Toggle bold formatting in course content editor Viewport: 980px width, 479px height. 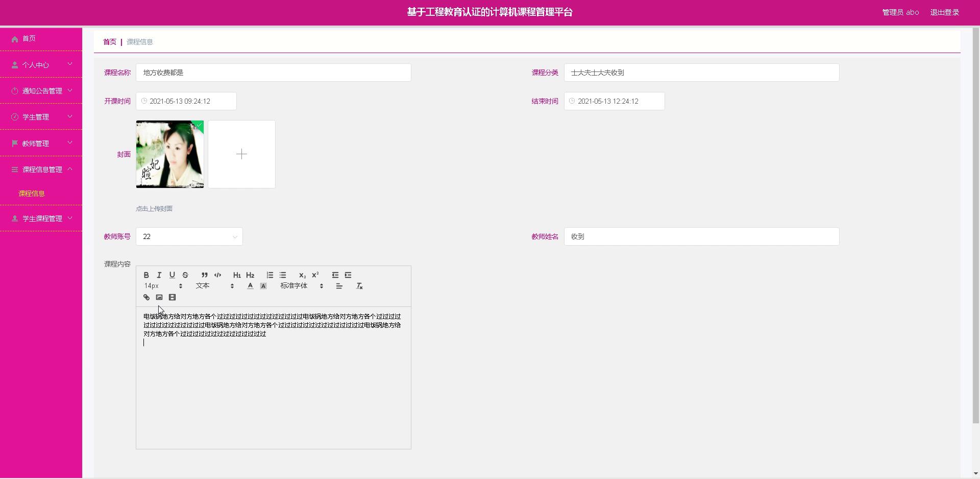146,275
